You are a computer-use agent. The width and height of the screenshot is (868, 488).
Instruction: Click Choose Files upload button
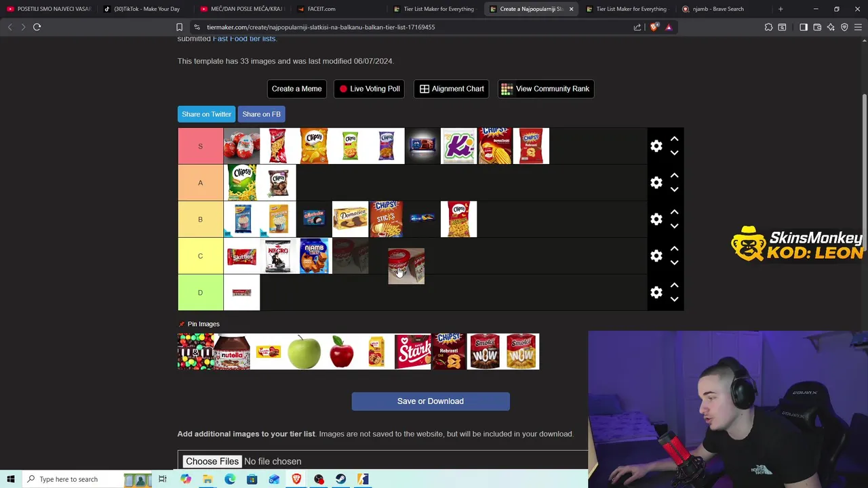[212, 462]
